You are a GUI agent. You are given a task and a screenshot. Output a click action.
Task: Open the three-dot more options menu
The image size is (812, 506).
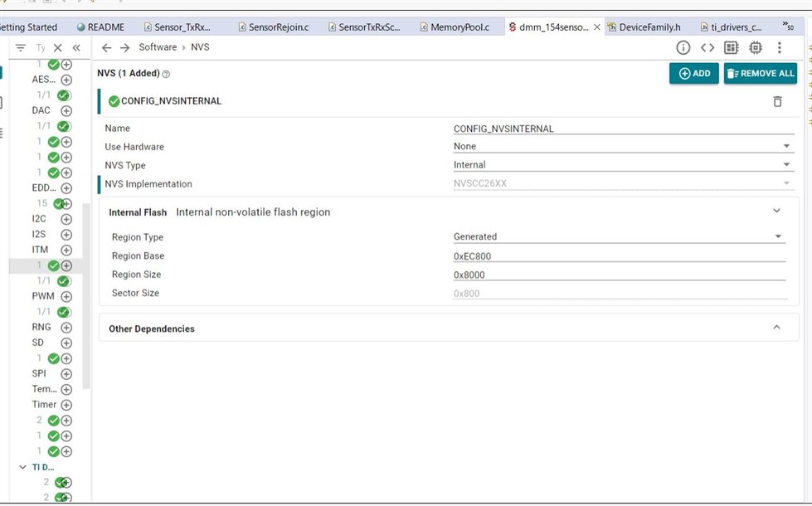[x=780, y=48]
